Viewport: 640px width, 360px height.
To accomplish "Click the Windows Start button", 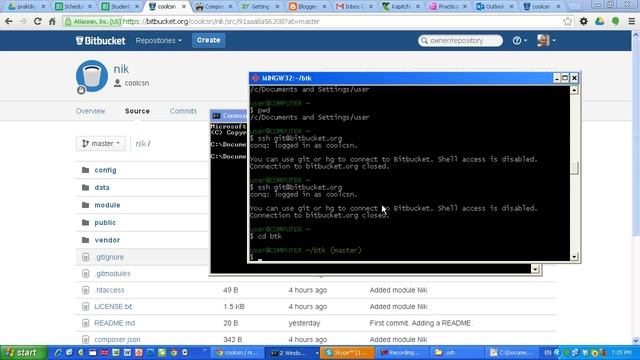I will tap(23, 353).
